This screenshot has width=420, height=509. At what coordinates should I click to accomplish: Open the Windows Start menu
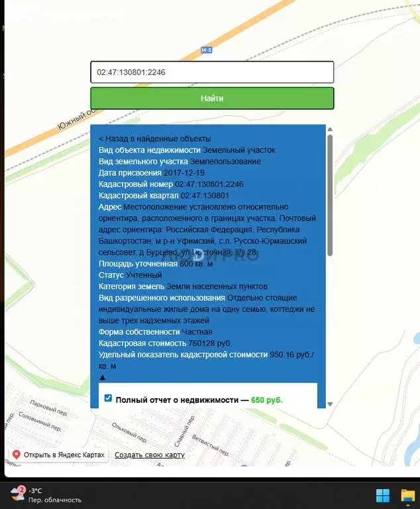point(383,495)
